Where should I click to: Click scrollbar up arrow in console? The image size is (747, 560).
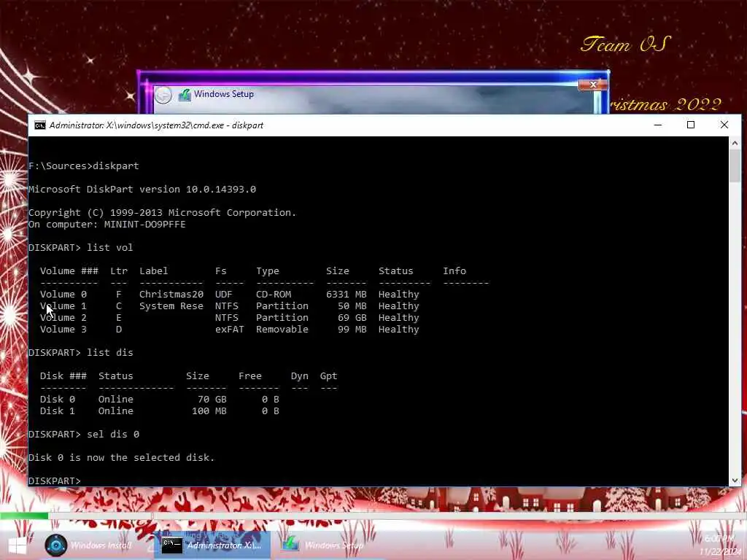pos(735,143)
